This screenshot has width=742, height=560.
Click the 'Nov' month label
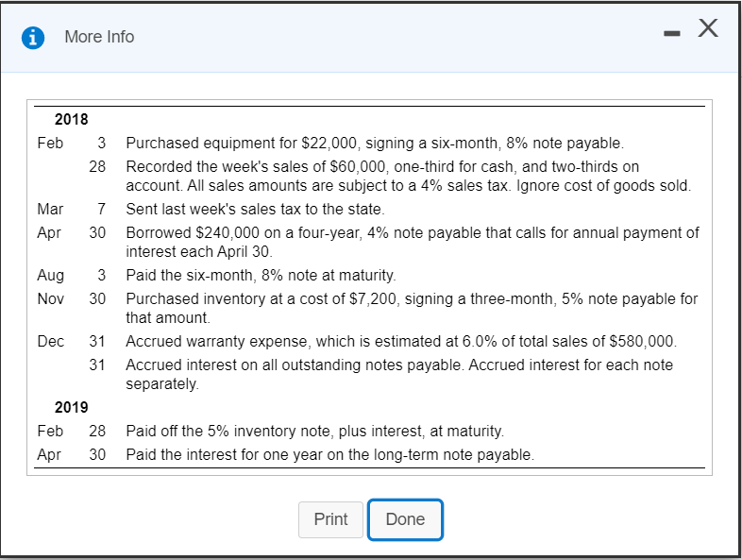pos(51,298)
